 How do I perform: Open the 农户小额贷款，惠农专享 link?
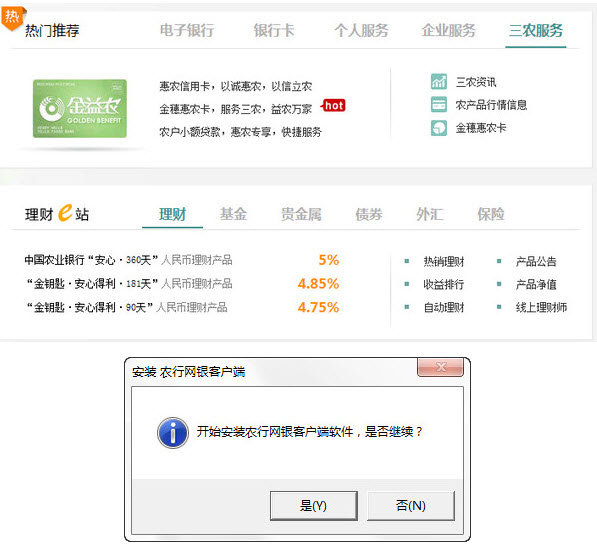(x=241, y=132)
